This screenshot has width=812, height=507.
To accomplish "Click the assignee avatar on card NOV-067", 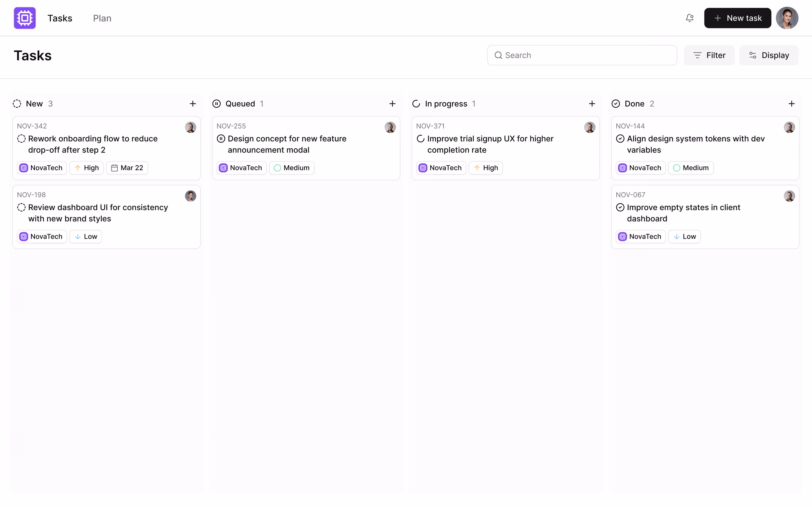I will 789,196.
